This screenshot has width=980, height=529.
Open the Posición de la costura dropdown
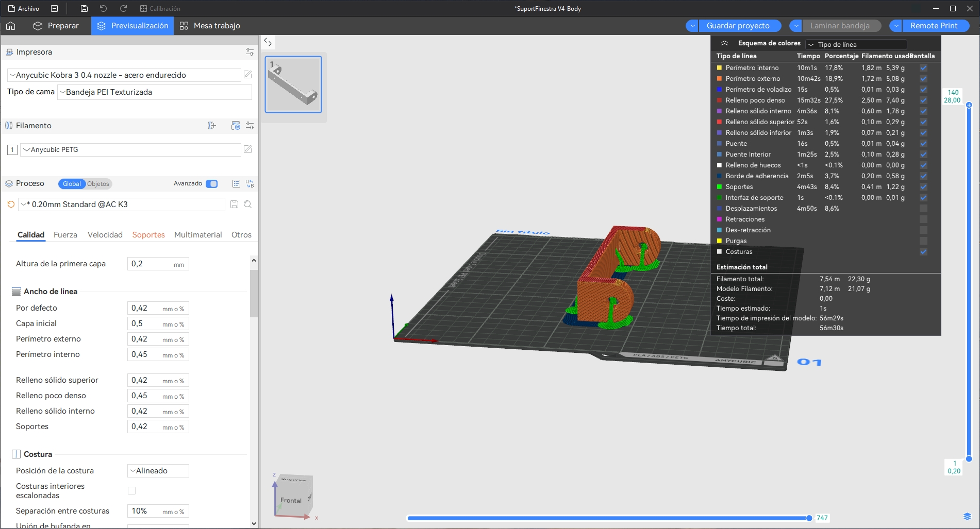click(158, 471)
